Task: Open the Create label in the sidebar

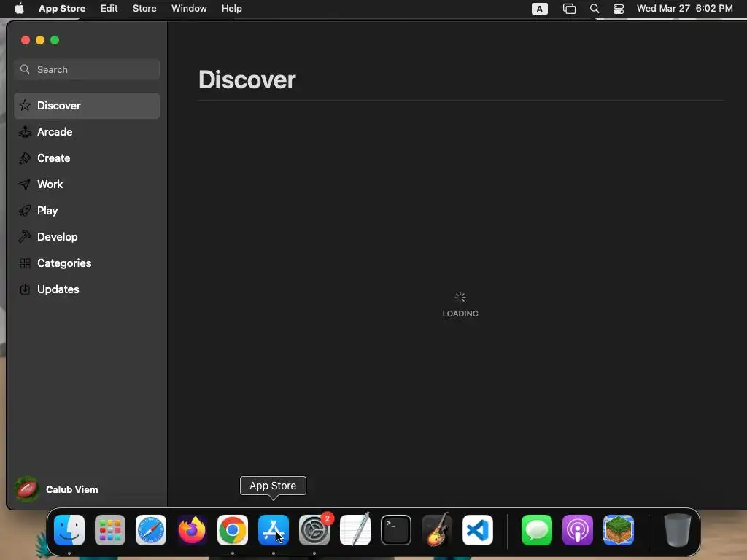Action: pos(54,158)
